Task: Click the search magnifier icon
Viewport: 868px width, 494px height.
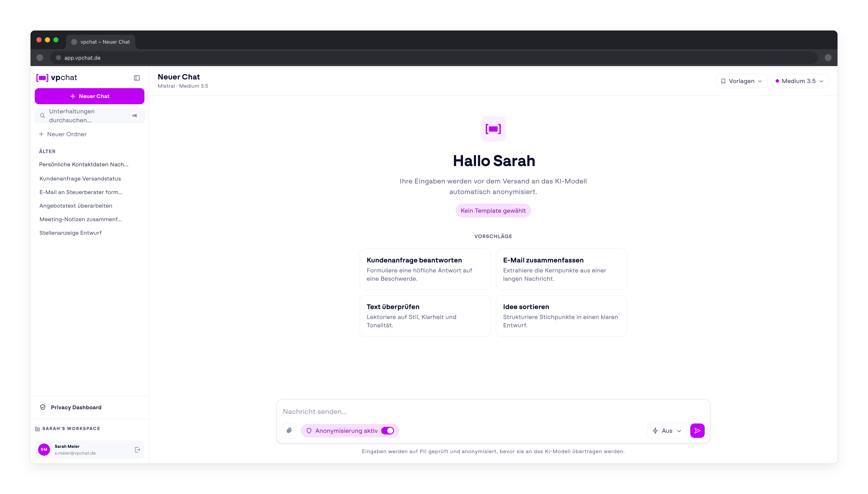Action: click(42, 116)
